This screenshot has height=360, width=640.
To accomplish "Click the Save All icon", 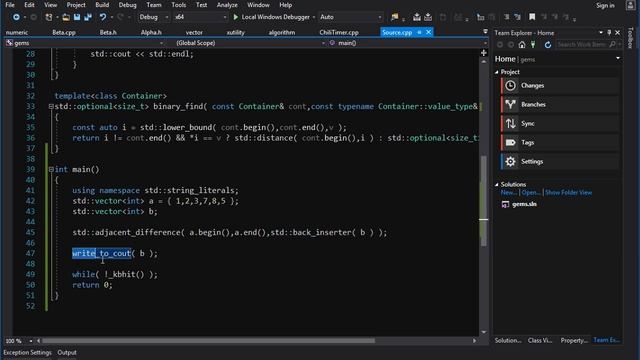I will [x=88, y=17].
